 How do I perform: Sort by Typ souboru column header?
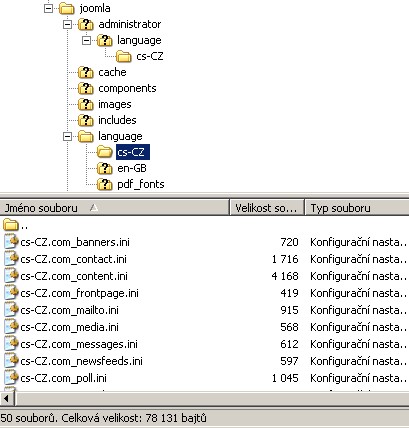(357, 208)
